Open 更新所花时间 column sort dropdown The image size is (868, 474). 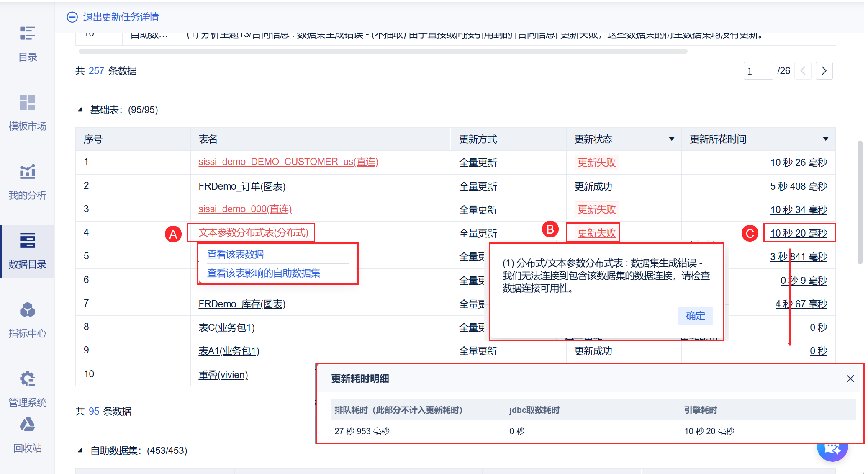825,139
